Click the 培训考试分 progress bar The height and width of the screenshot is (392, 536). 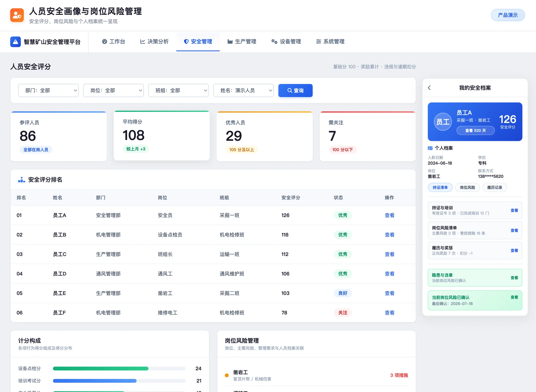119,381
